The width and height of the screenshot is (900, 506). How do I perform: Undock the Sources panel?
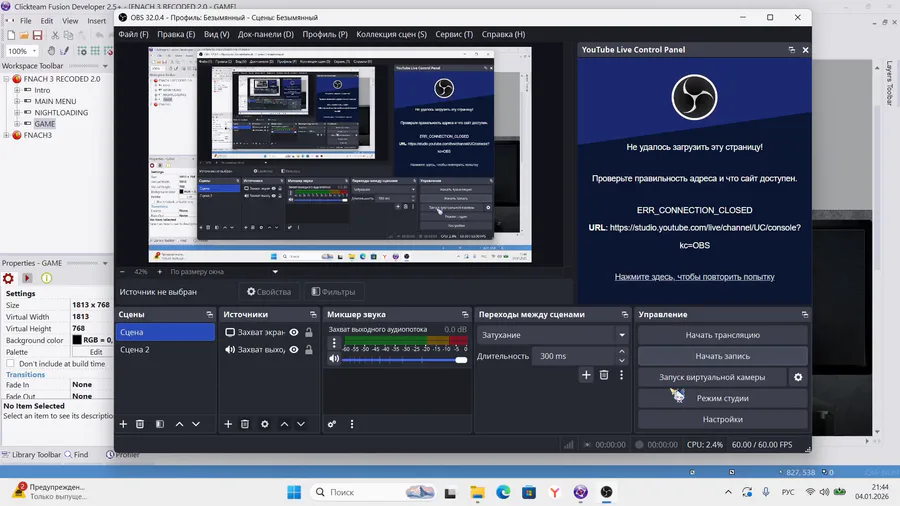(x=313, y=314)
